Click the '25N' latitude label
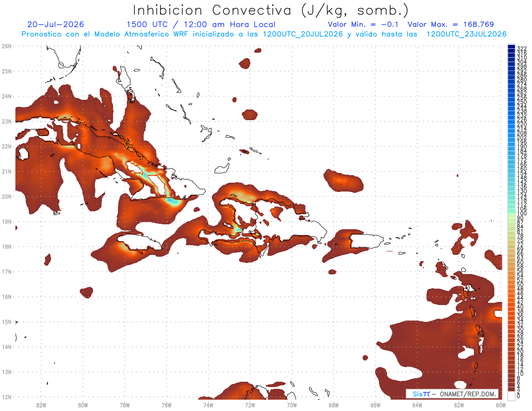The image size is (532, 411). [7, 71]
